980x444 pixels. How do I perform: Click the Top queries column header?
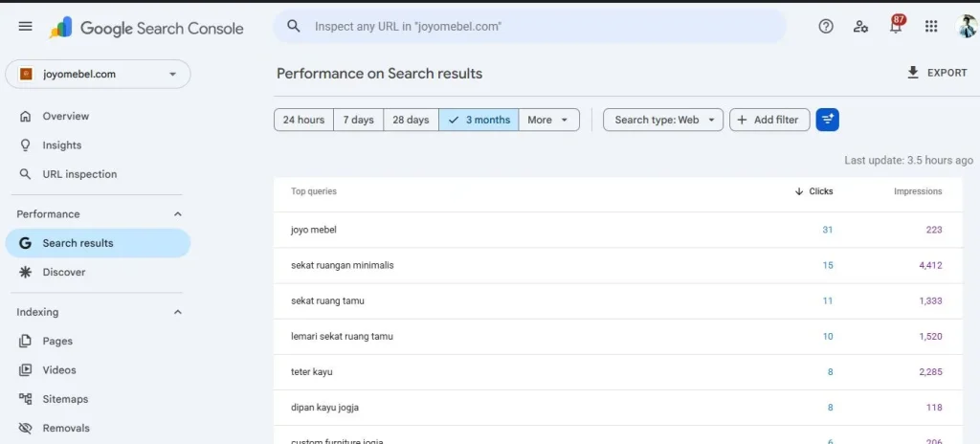[x=314, y=191]
